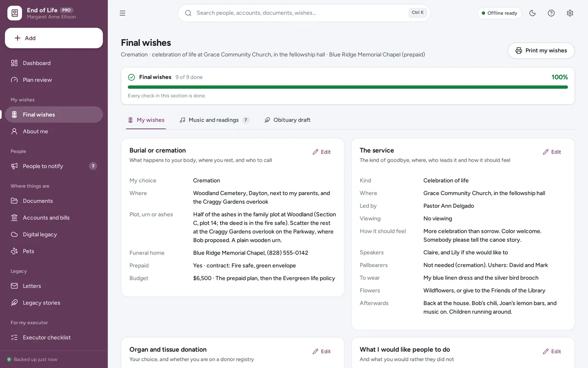
Task: Click Print my wishes button
Action: coord(541,50)
